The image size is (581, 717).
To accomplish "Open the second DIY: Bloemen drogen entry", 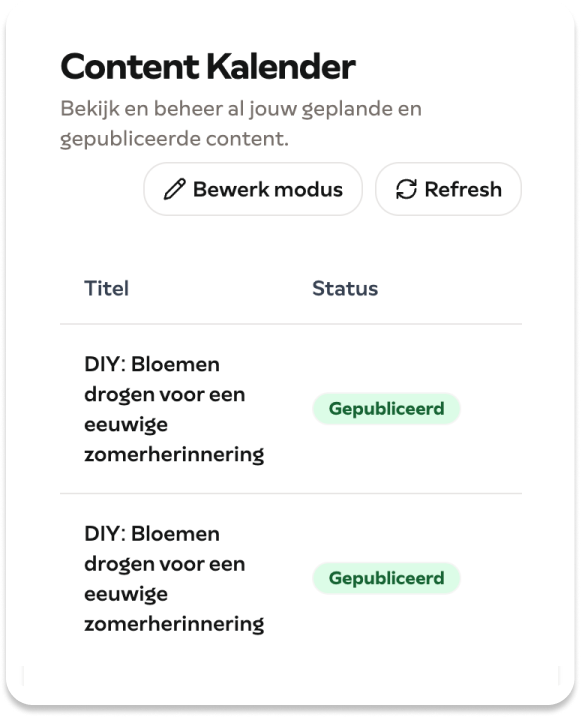I will click(174, 578).
